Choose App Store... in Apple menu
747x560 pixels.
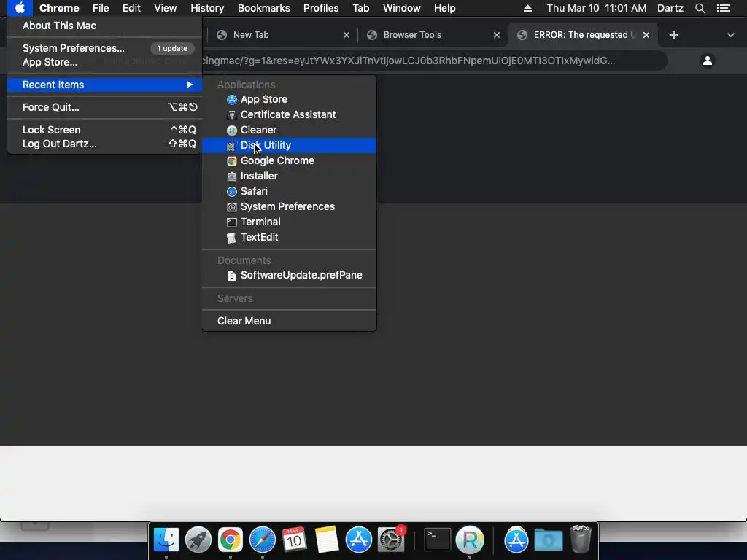tap(105, 63)
